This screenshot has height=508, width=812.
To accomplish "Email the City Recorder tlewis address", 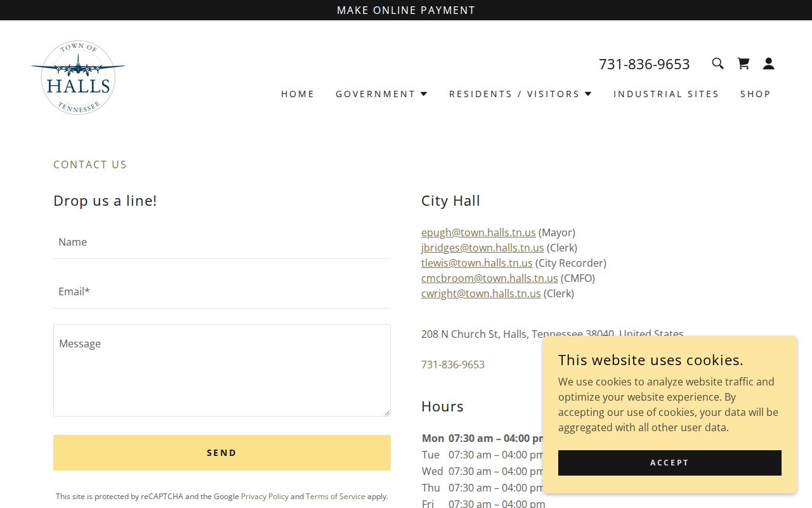I will tap(477, 263).
